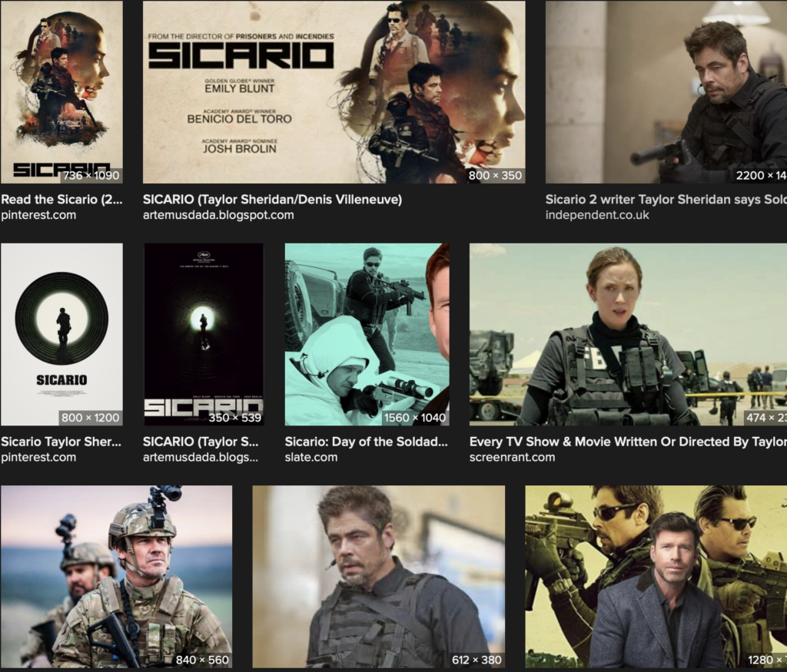787x672 pixels.
Task: Click the '1560 × 1040' size badge
Action: [414, 418]
